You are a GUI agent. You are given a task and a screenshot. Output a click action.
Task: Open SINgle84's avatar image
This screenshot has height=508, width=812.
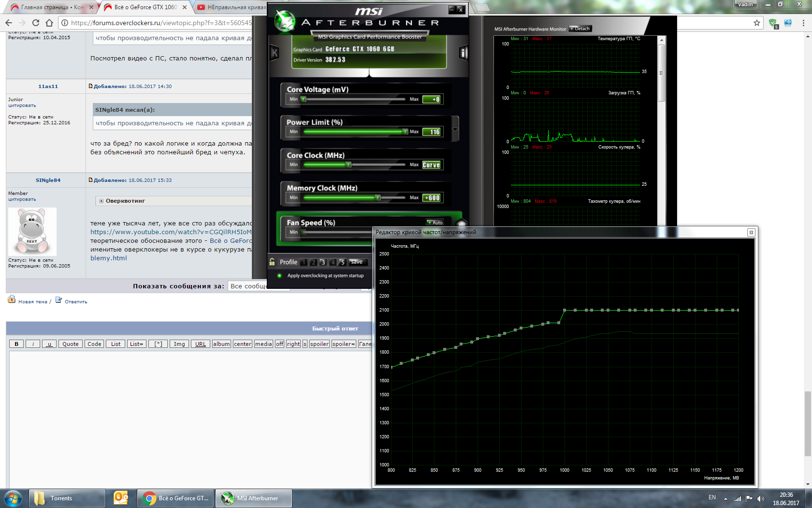[32, 232]
